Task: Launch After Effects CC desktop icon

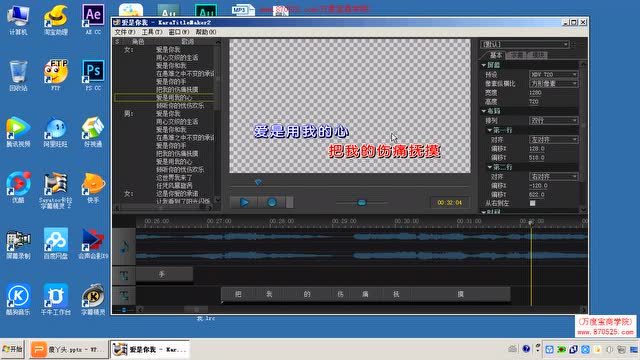Action: (93, 19)
